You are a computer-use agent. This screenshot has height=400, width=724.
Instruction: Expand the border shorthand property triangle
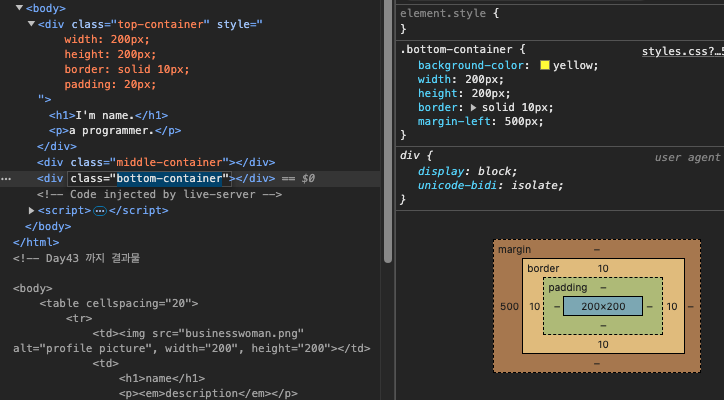473,107
